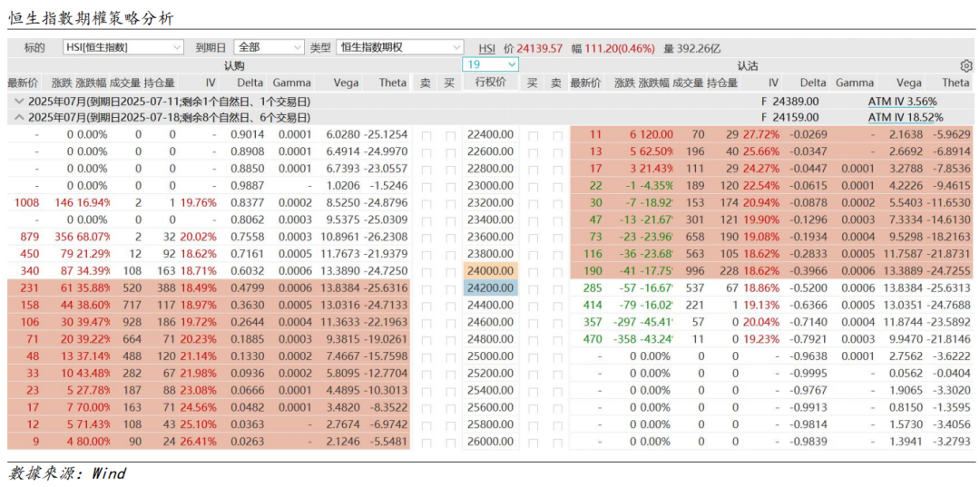980x487 pixels.
Task: Tick put-side 买 checkbox for strike 24200.00
Action: (x=533, y=288)
